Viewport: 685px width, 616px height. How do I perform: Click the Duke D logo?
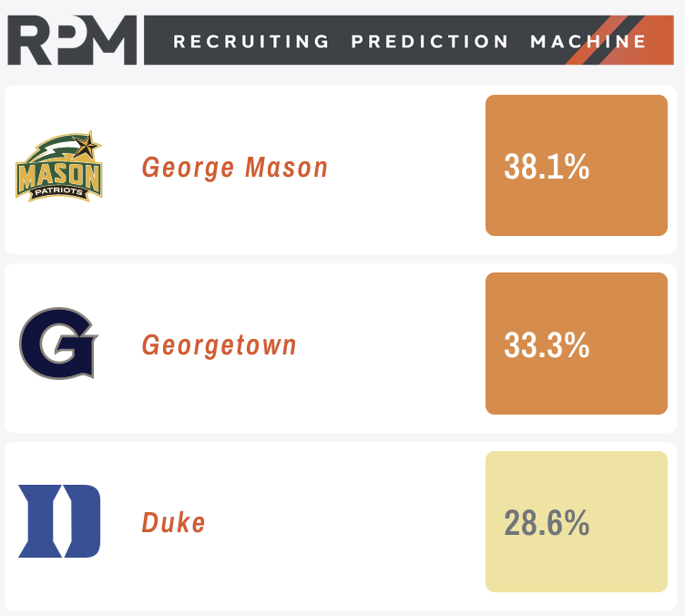(x=59, y=521)
